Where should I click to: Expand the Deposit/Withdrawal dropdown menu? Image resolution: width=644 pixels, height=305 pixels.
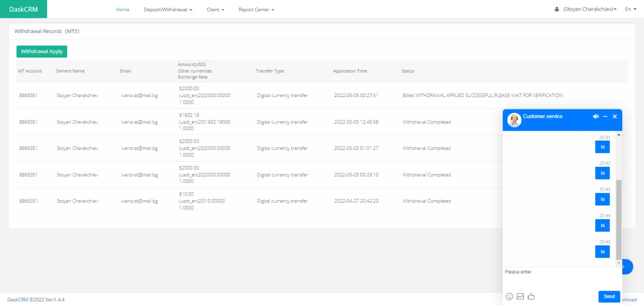(168, 10)
